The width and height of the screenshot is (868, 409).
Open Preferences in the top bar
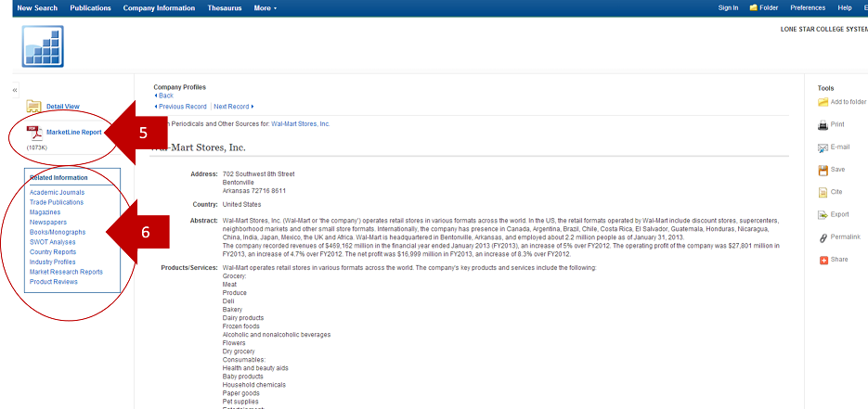[808, 7]
